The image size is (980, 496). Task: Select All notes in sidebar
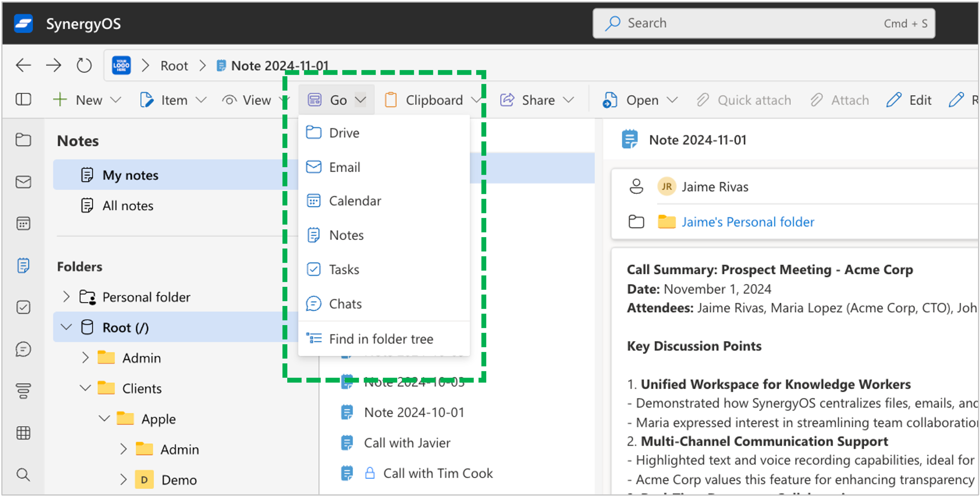[176, 205]
